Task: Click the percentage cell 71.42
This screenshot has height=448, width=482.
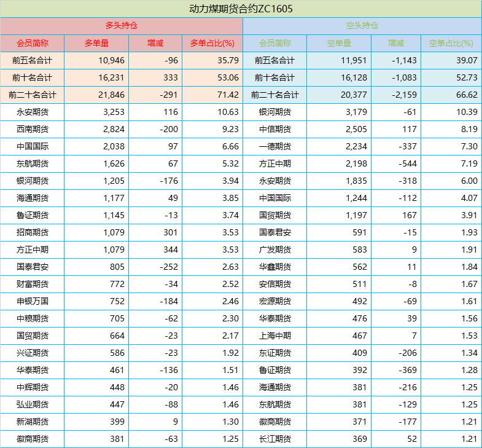Action: [228, 95]
